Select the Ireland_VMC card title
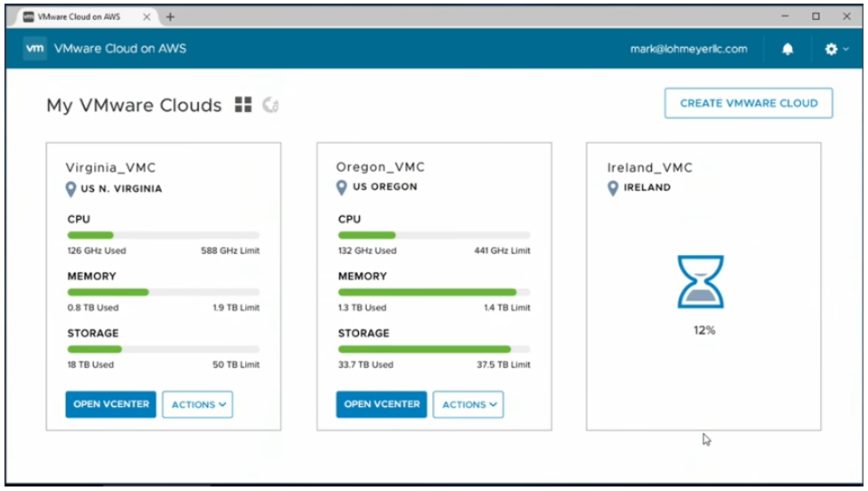868x491 pixels. point(650,167)
